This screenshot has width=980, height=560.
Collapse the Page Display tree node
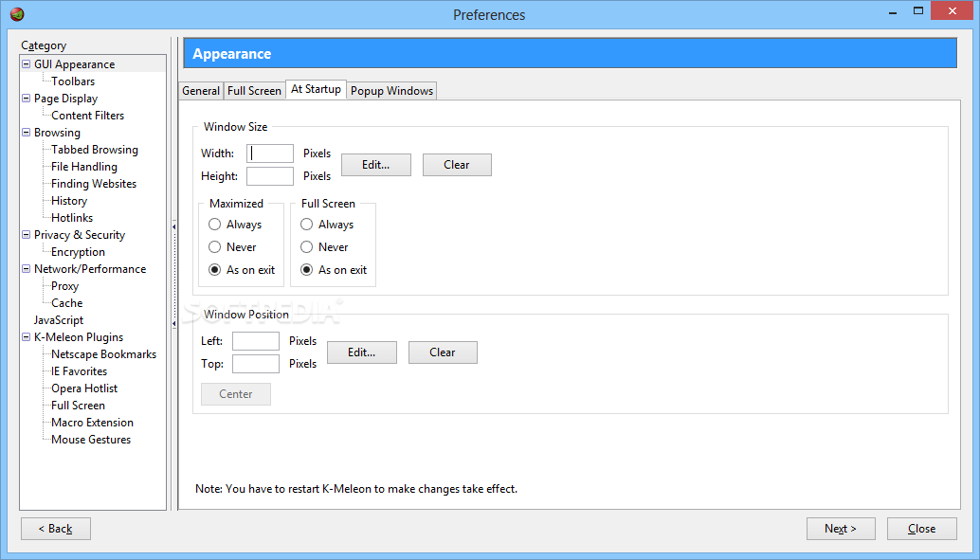tap(27, 99)
